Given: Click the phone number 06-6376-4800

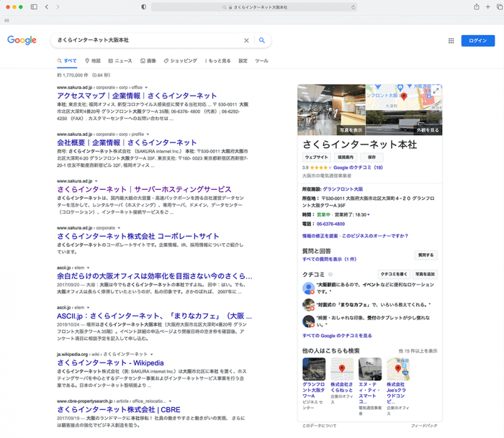Looking at the screenshot, I should [330, 224].
